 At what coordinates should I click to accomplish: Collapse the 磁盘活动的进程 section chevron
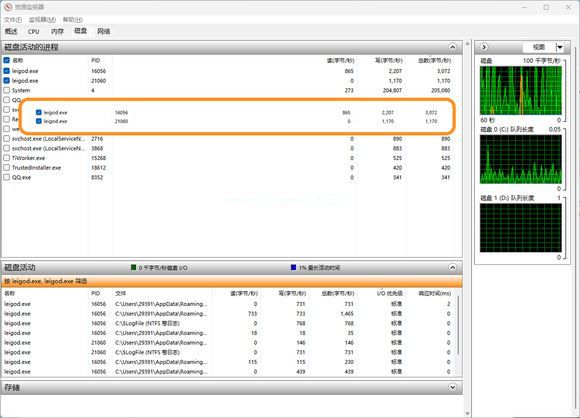[452, 47]
